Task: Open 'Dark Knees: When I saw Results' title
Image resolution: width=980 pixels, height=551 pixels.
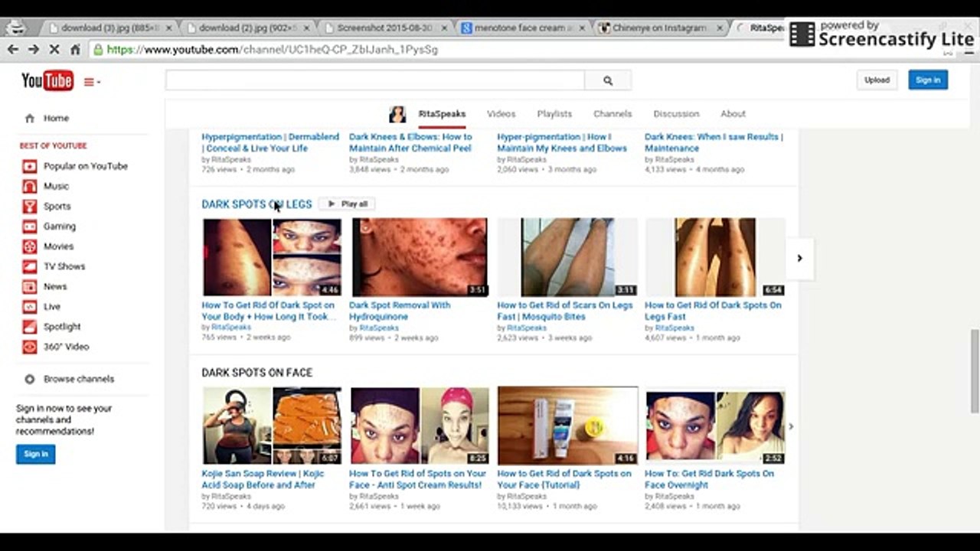Action: point(714,142)
